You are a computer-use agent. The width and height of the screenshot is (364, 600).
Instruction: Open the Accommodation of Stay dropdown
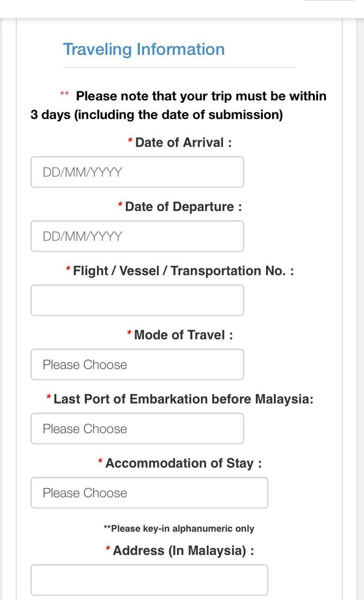(x=149, y=493)
